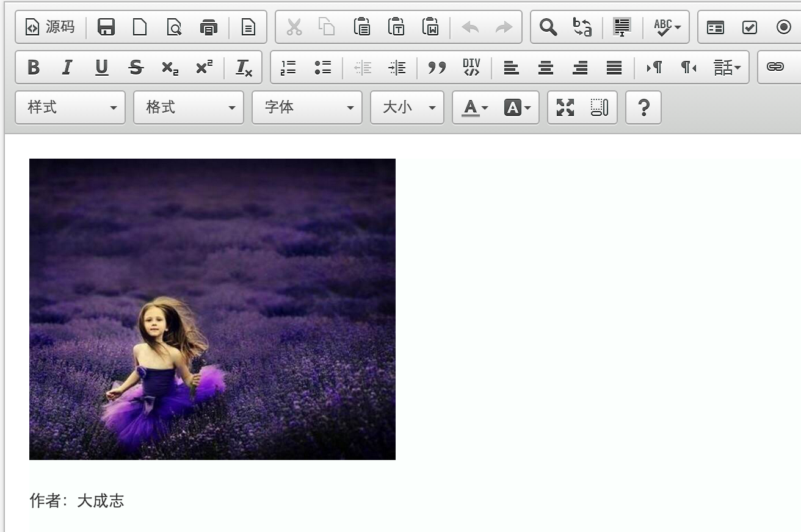Open the Find magnifier tool
801x532 pixels.
pyautogui.click(x=548, y=27)
